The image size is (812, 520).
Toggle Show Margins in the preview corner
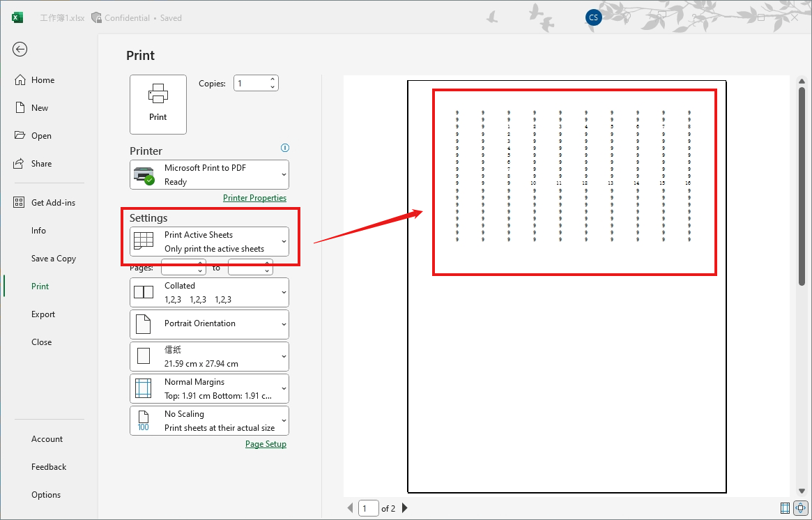pos(785,508)
